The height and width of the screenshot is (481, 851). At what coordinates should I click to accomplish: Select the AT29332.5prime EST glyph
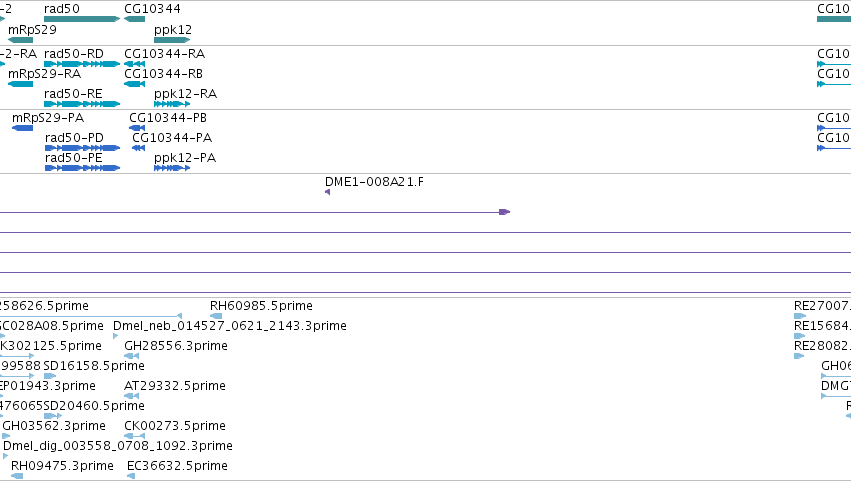131,396
